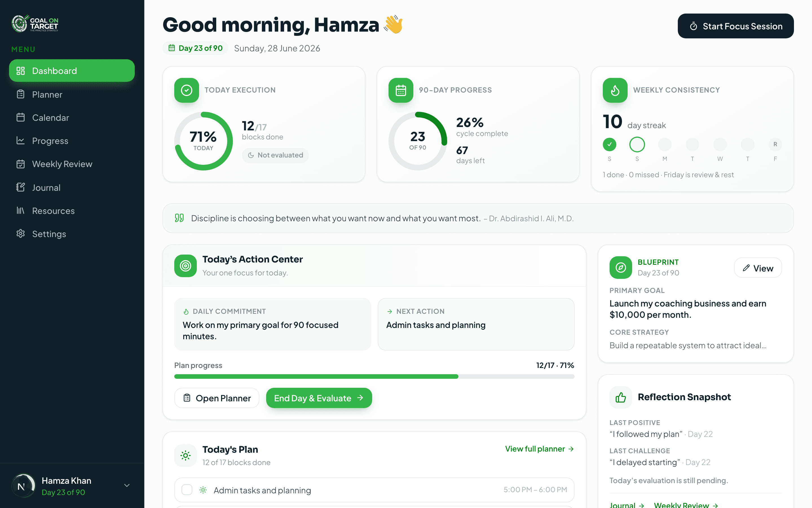Navigate to Progress
Screen dimensions: 812x508
(x=72, y=141)
